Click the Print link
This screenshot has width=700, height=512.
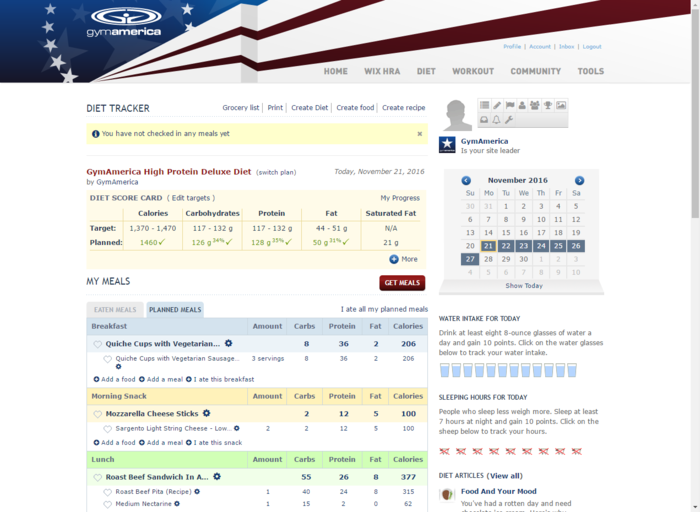point(275,108)
